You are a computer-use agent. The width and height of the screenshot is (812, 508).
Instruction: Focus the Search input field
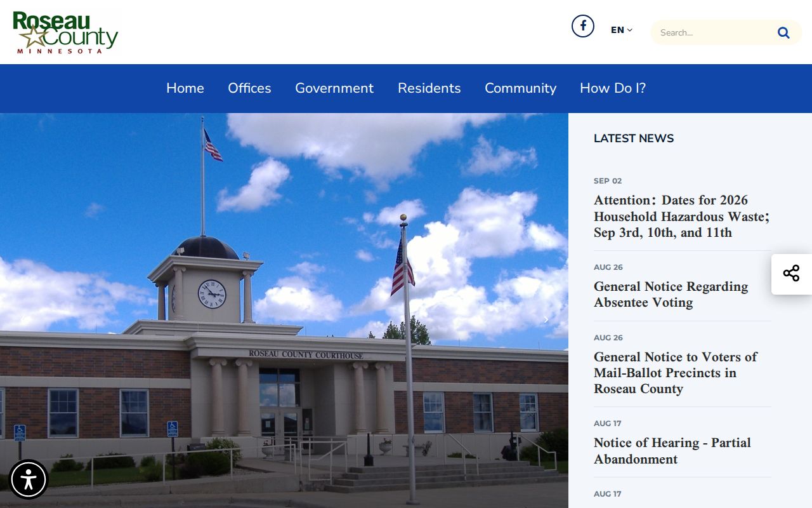[x=714, y=32]
